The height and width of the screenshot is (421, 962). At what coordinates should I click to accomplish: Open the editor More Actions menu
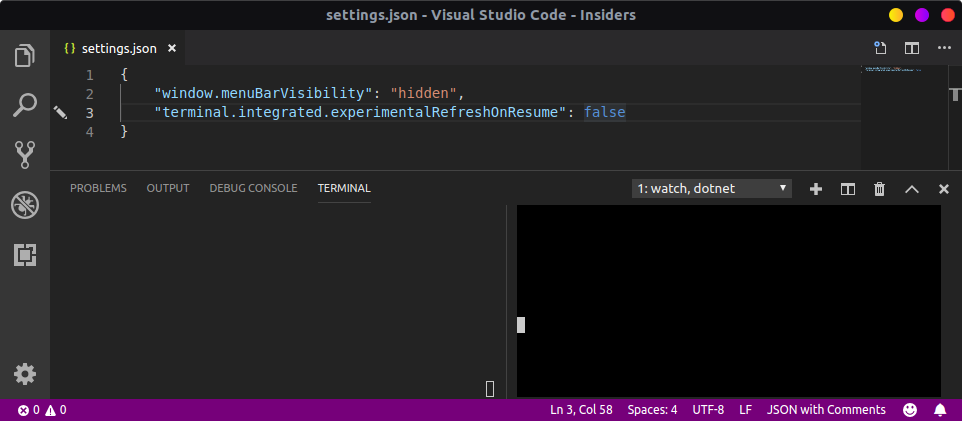944,48
